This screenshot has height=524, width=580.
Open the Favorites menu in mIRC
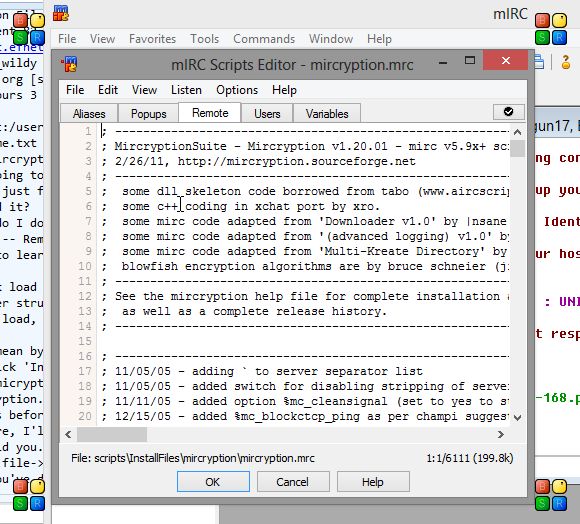tap(152, 39)
